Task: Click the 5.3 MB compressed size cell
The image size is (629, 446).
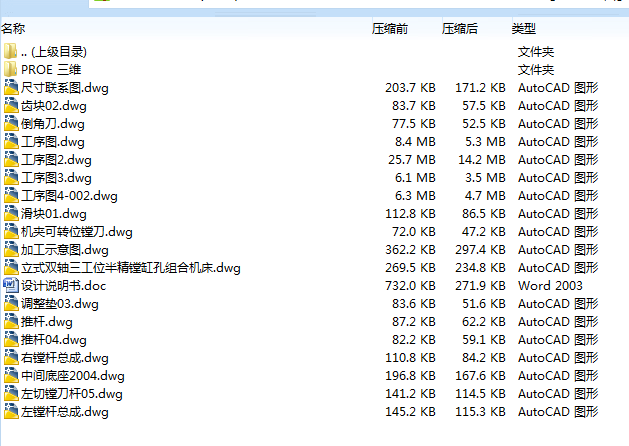Action: [485, 142]
